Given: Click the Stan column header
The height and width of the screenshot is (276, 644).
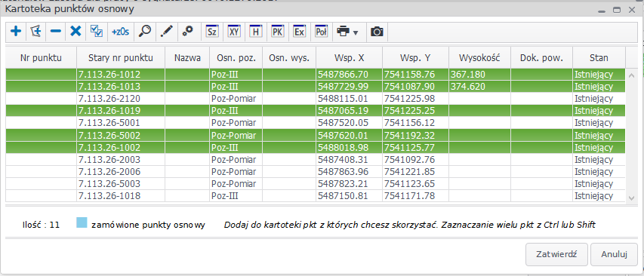Looking at the screenshot, I should 599,58.
